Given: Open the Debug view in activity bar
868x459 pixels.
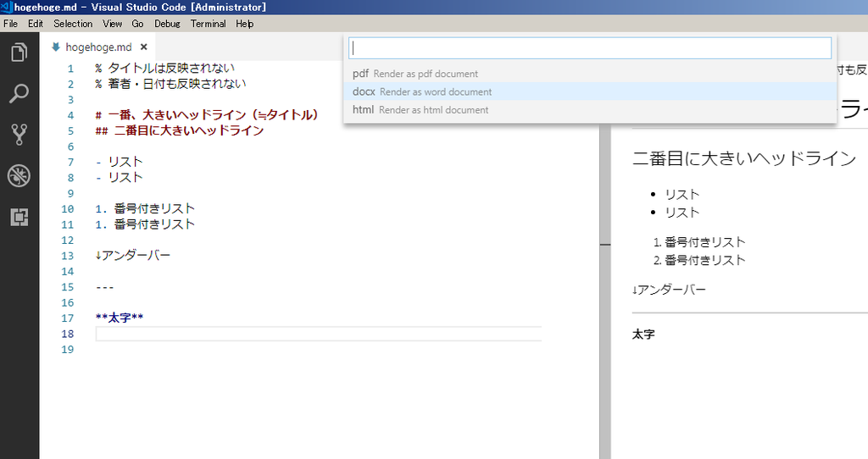Looking at the screenshot, I should click(19, 176).
